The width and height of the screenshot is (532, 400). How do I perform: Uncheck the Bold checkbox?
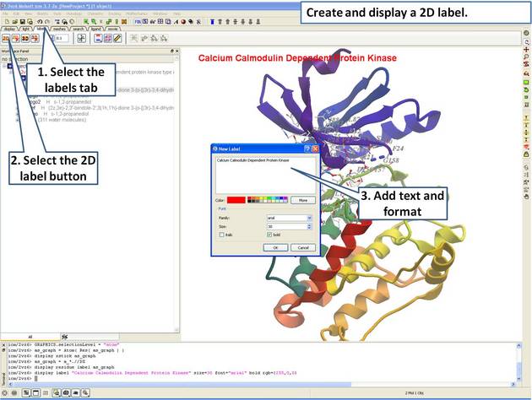tap(269, 235)
